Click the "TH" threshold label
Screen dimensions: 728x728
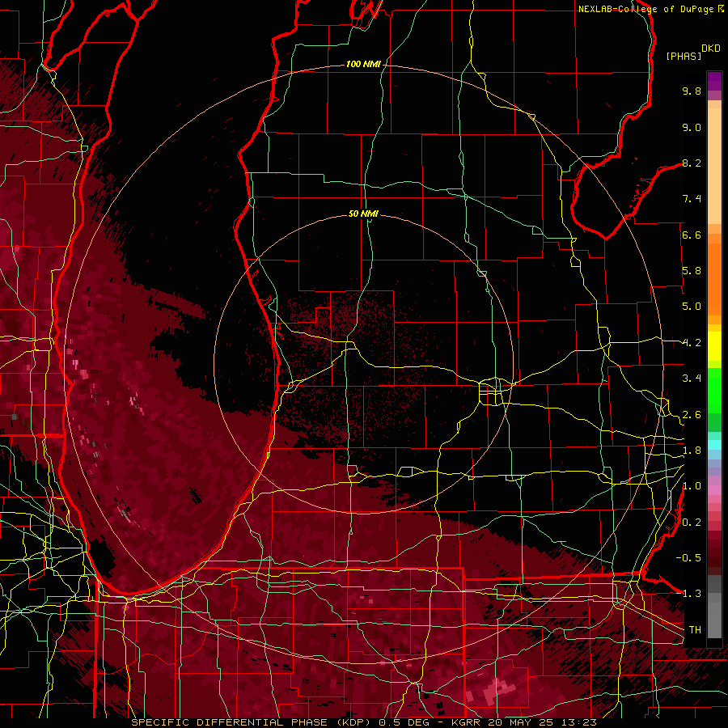tap(695, 630)
